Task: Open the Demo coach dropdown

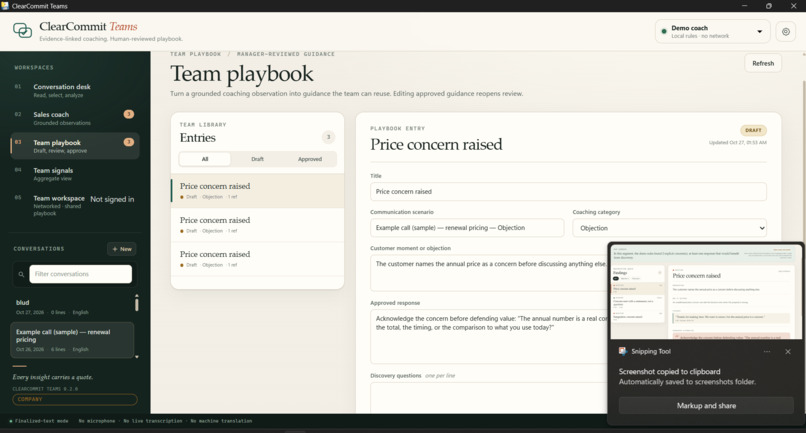Action: tap(712, 32)
